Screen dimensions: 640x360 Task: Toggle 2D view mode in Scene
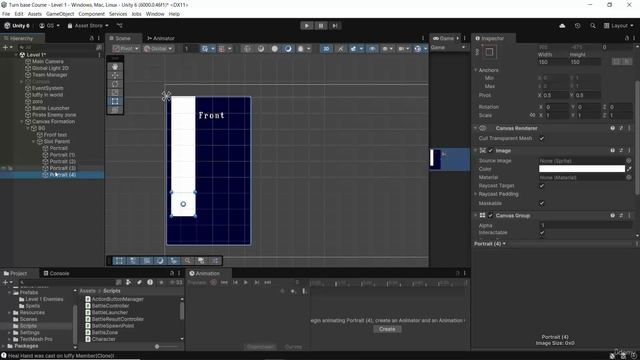(x=326, y=49)
